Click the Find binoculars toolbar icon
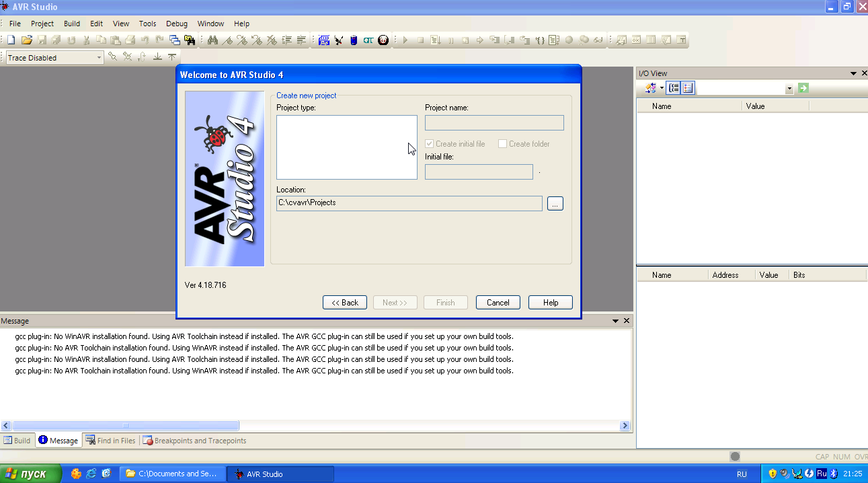The height and width of the screenshot is (483, 868). coord(213,40)
